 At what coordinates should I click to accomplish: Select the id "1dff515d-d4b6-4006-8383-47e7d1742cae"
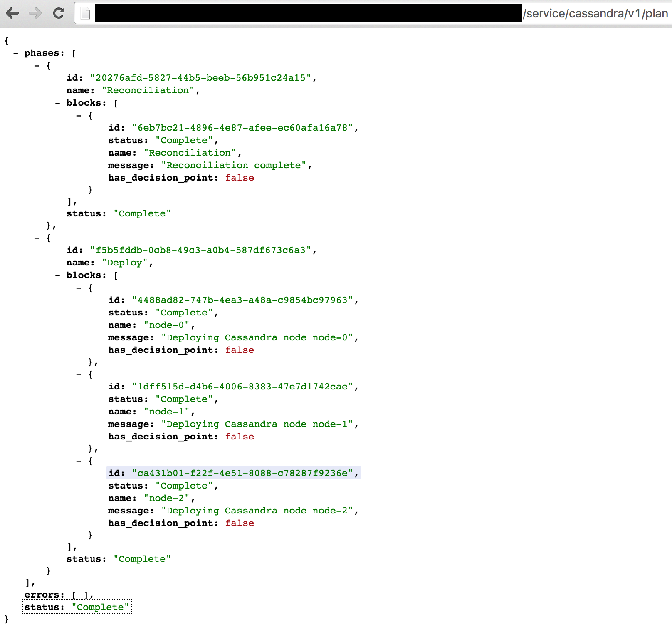point(243,387)
